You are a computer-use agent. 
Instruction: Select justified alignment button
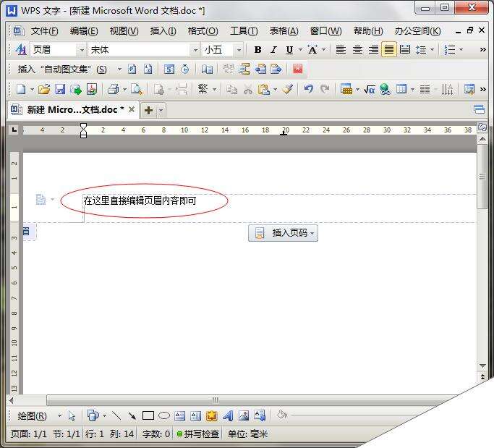(x=389, y=50)
